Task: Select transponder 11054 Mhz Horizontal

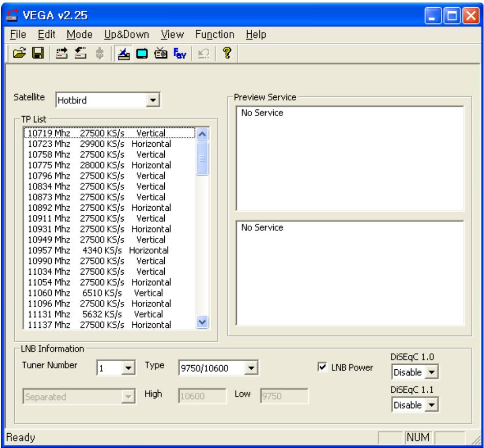Action: pos(109,282)
